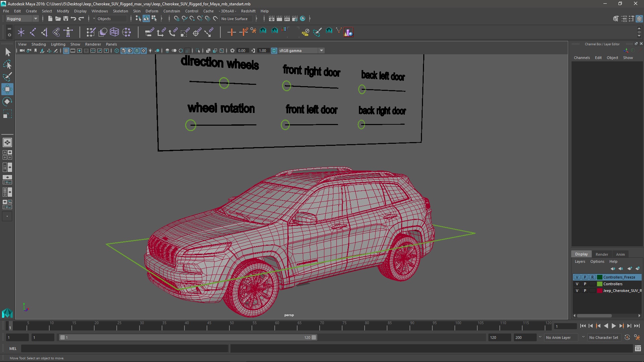Toggle reference R on Controllers_Freeze layer
Image resolution: width=644 pixels, height=362 pixels.
tap(593, 277)
